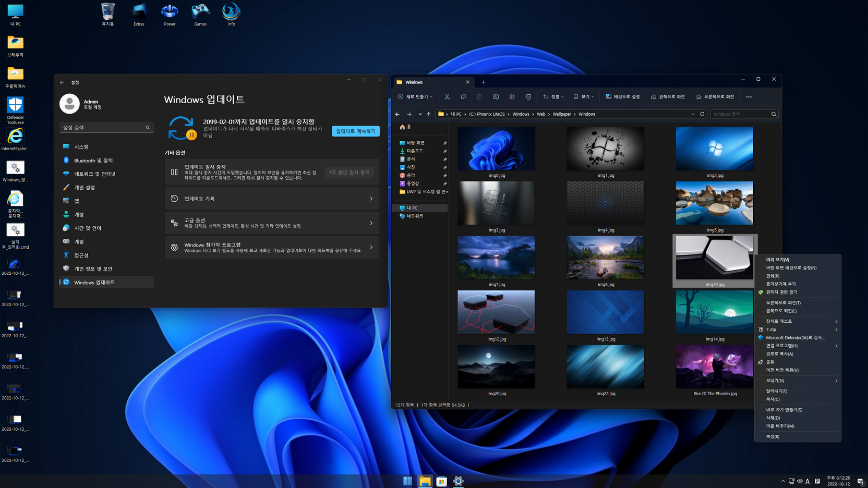Click the search magnifier in Explorer search box
The width and height of the screenshot is (868, 488).
(x=774, y=114)
